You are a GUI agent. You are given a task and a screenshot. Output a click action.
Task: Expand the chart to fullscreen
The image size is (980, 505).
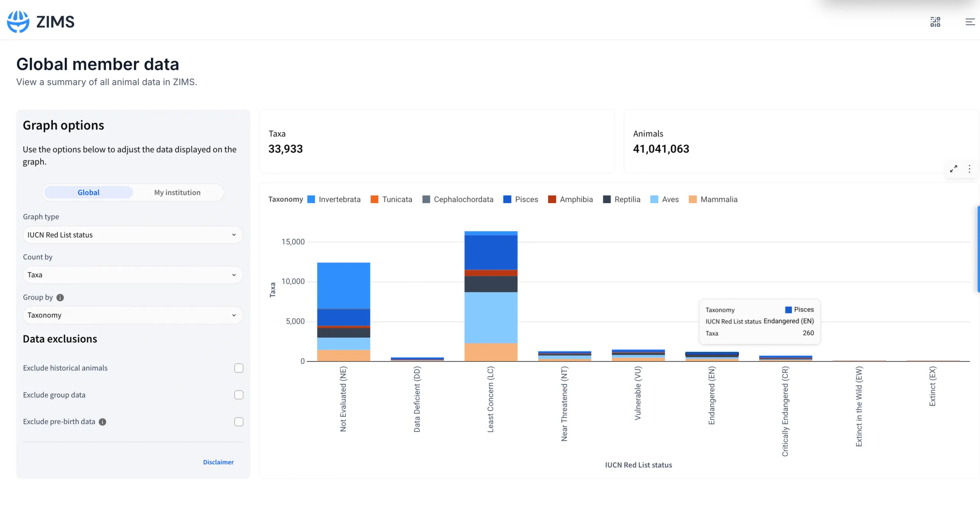coord(954,169)
